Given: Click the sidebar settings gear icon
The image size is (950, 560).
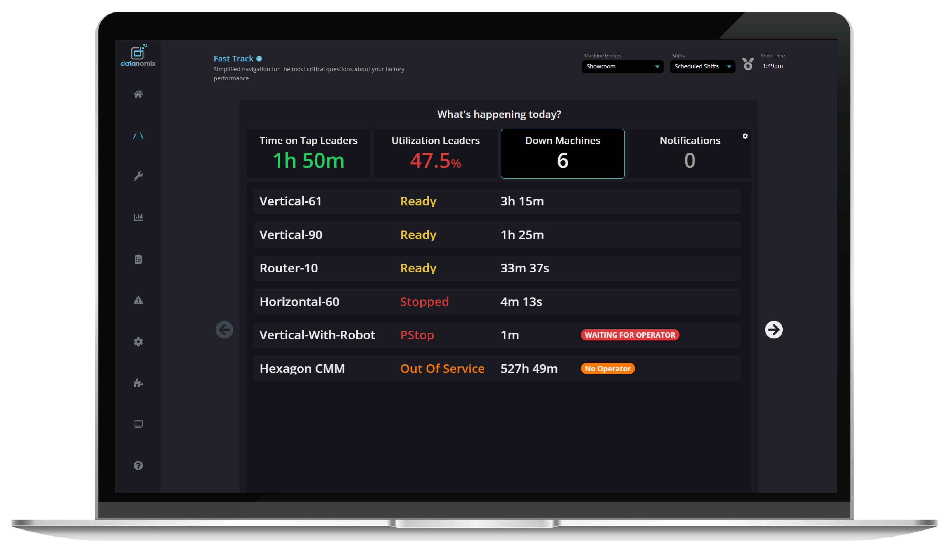Looking at the screenshot, I should (x=138, y=342).
